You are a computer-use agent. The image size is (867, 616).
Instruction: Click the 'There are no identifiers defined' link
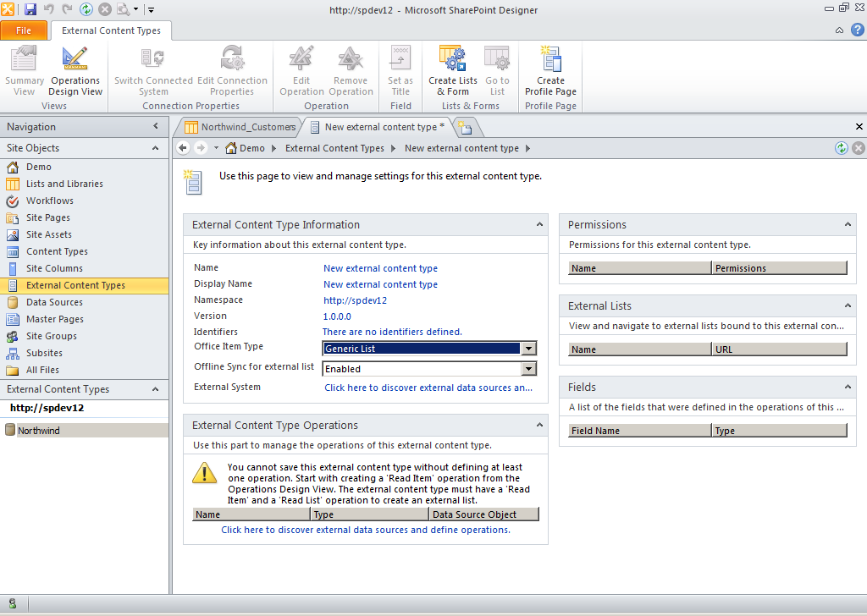[x=392, y=332]
